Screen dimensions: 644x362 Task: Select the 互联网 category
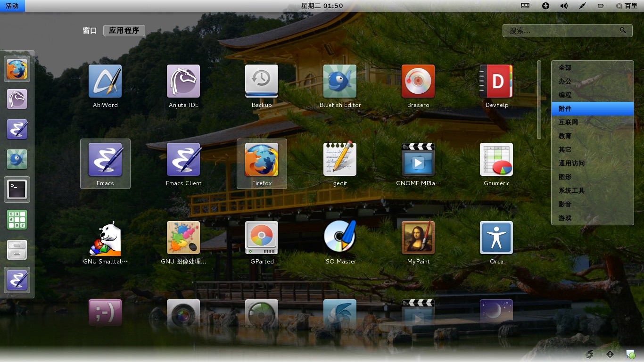coord(593,122)
